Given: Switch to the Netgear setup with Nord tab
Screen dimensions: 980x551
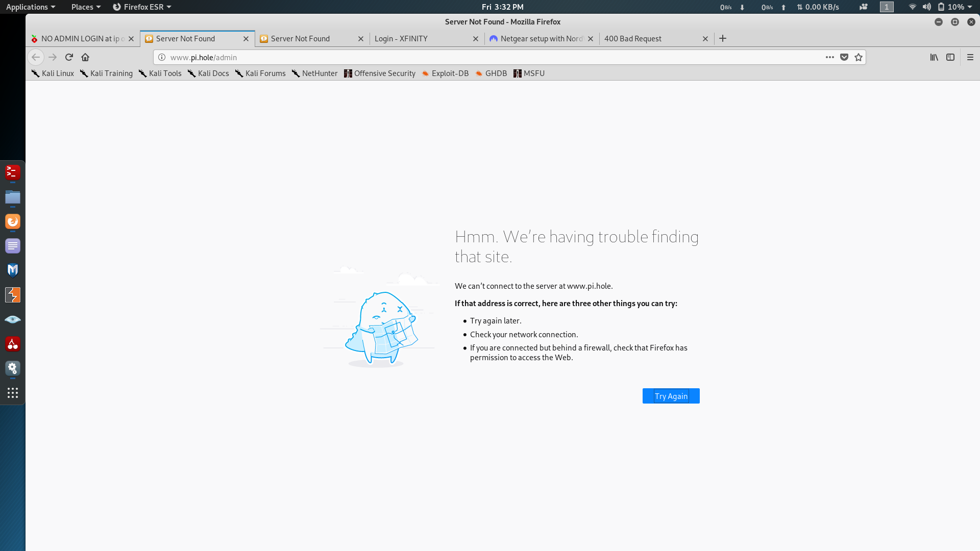Looking at the screenshot, I should [542, 38].
